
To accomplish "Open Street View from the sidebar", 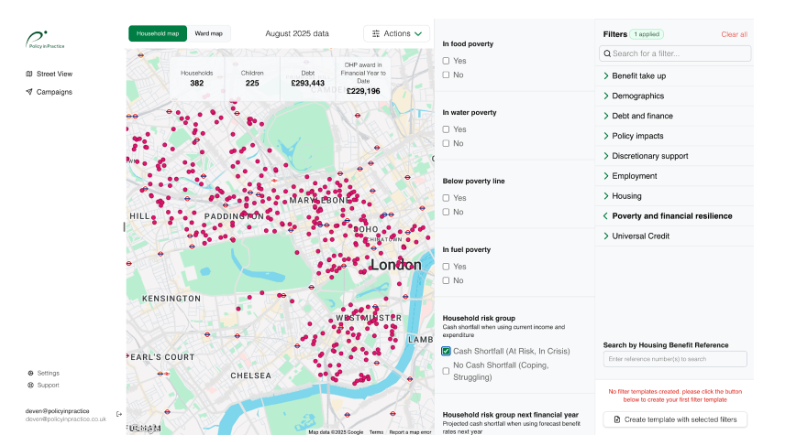I will pos(53,74).
